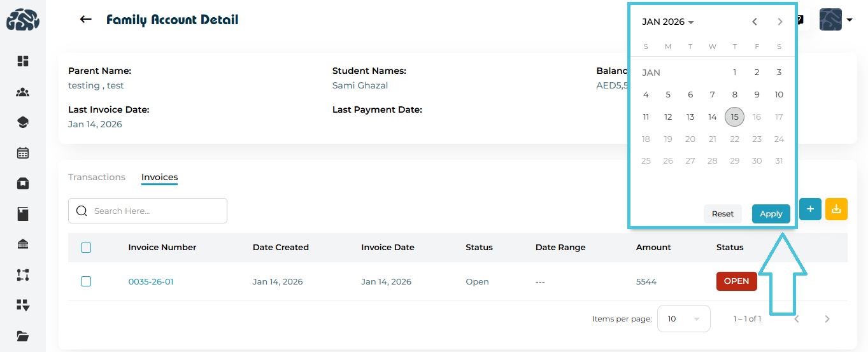This screenshot has height=352, width=868.
Task: Click the blue plus add button
Action: [810, 209]
